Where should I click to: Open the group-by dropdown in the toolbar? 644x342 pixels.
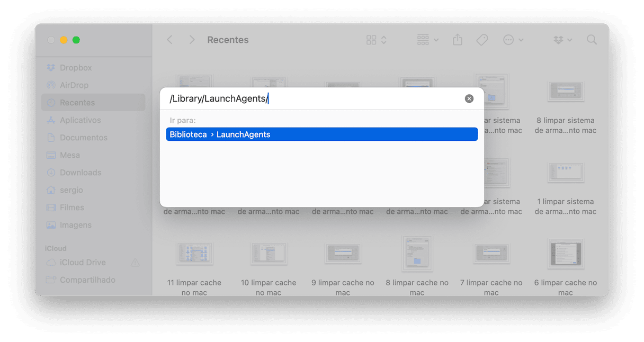(x=428, y=40)
